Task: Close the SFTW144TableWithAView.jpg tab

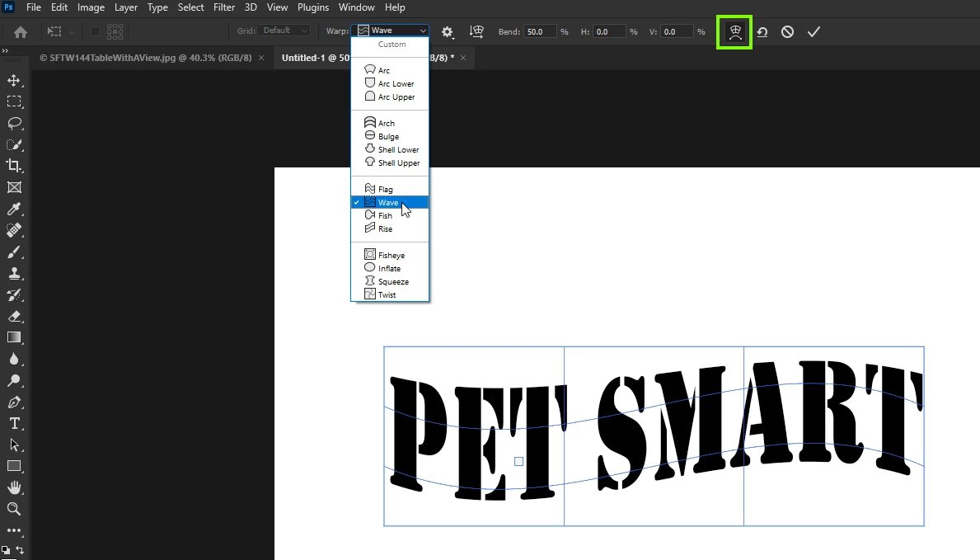Action: pos(261,58)
